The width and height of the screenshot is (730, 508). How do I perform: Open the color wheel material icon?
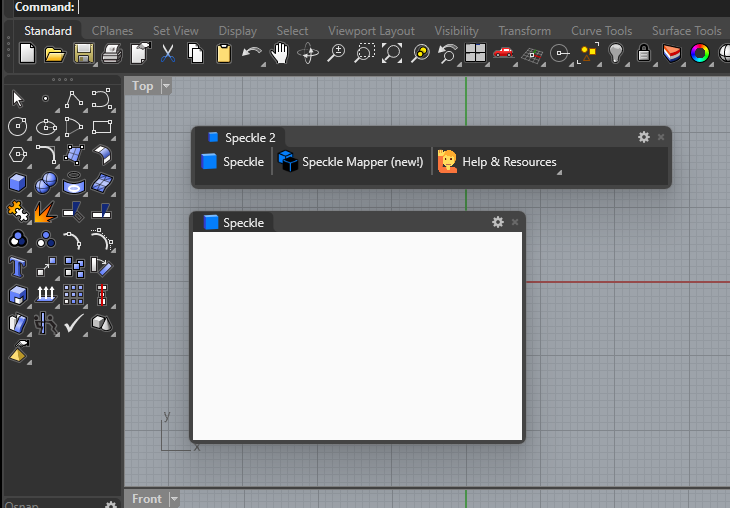click(700, 54)
